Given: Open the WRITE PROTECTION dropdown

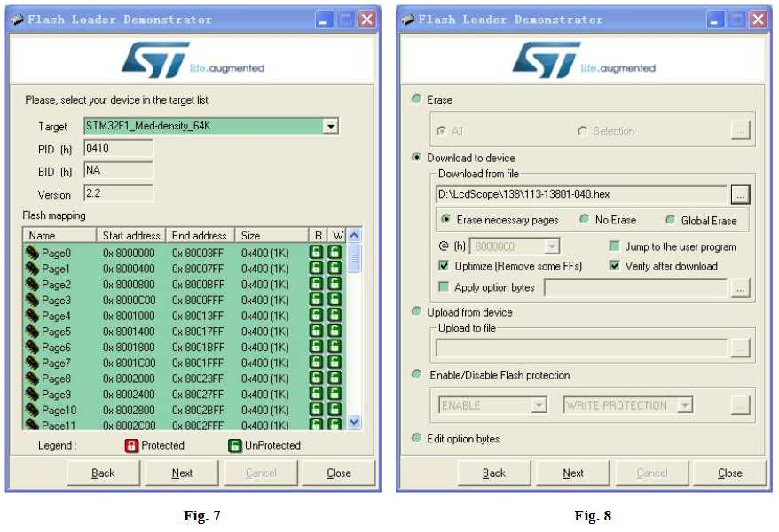Looking at the screenshot, I should pos(685,405).
